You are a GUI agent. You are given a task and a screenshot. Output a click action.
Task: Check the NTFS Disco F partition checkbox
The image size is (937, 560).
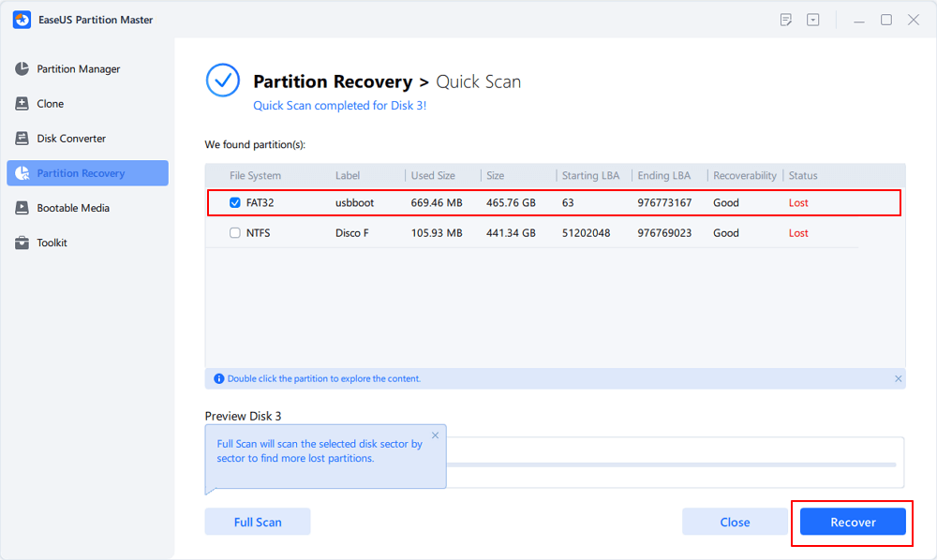pos(235,233)
